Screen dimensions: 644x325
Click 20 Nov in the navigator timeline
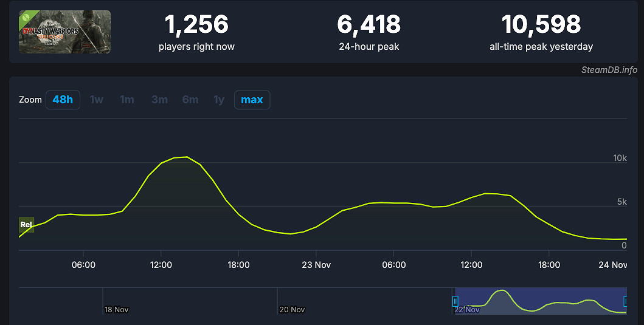coord(292,309)
